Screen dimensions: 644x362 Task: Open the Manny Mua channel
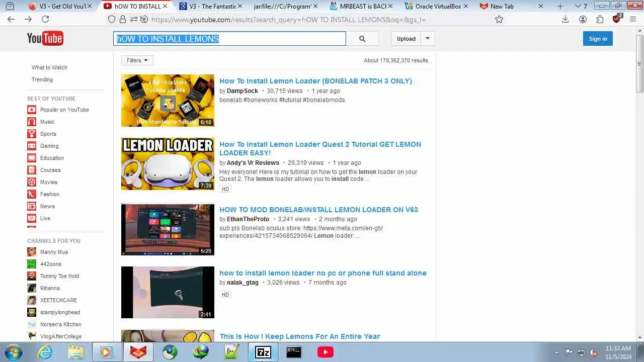point(54,252)
